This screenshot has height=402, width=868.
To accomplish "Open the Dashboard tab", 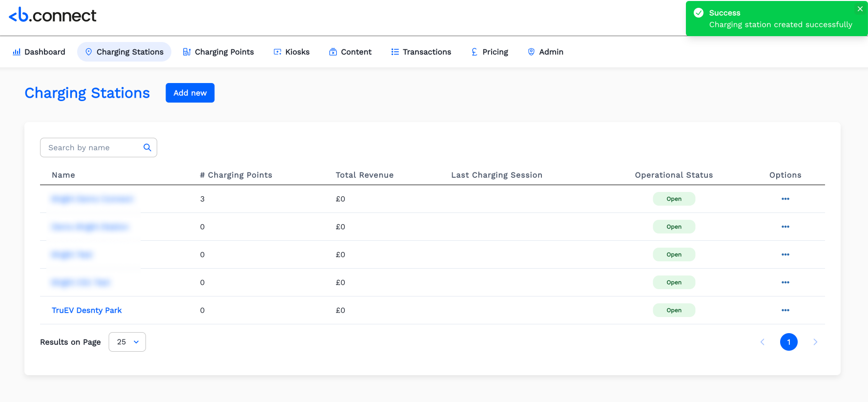I will pyautogui.click(x=39, y=52).
